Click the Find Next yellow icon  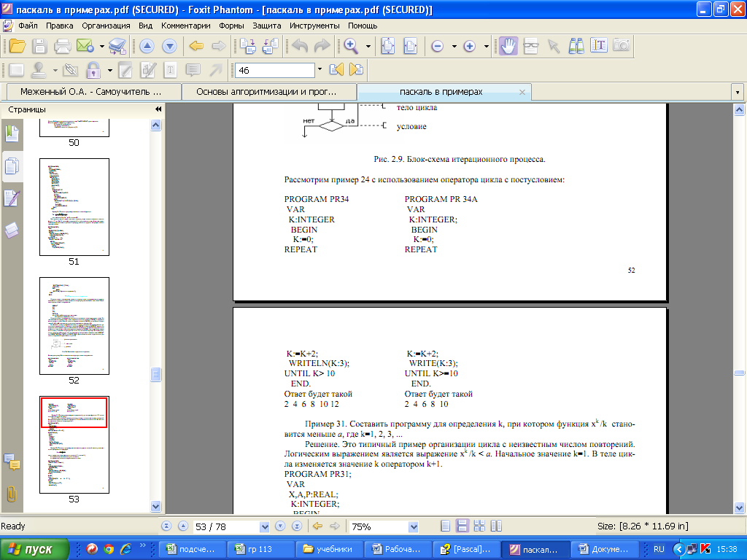tap(356, 70)
